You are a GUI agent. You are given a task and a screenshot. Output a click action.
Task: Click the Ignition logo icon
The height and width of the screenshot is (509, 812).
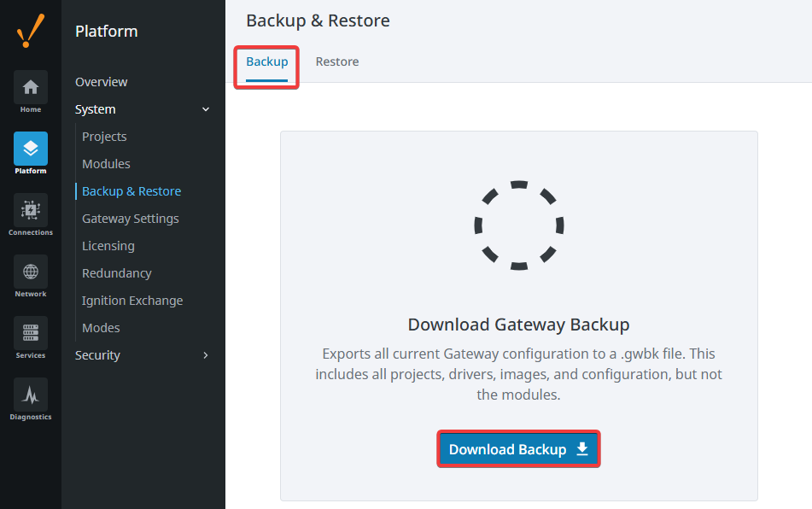31,31
